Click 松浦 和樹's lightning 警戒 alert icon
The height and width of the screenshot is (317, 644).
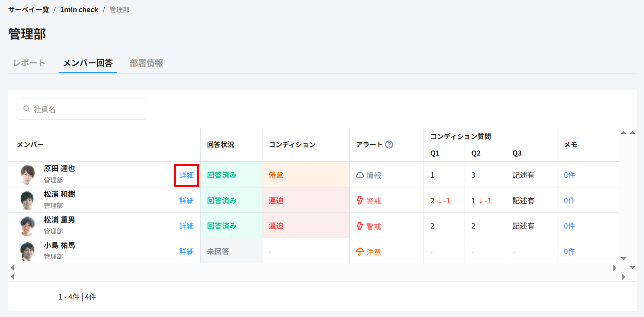[360, 200]
